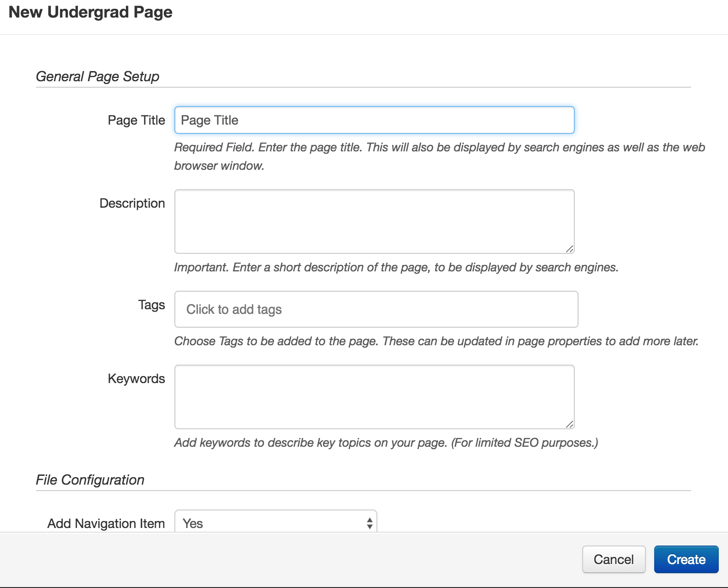Image resolution: width=728 pixels, height=588 pixels.
Task: Click the Description box resize handle
Action: (x=570, y=249)
